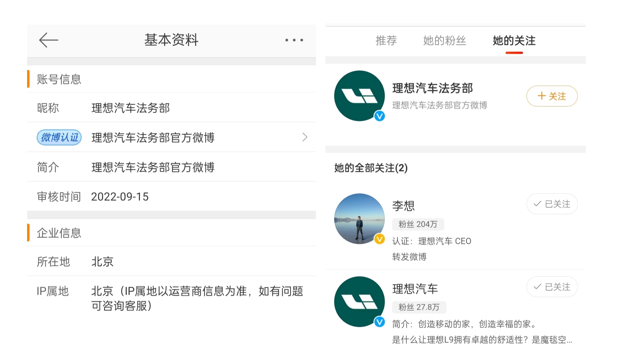Select the 所在地 value 北京
The height and width of the screenshot is (364, 631).
tap(102, 262)
